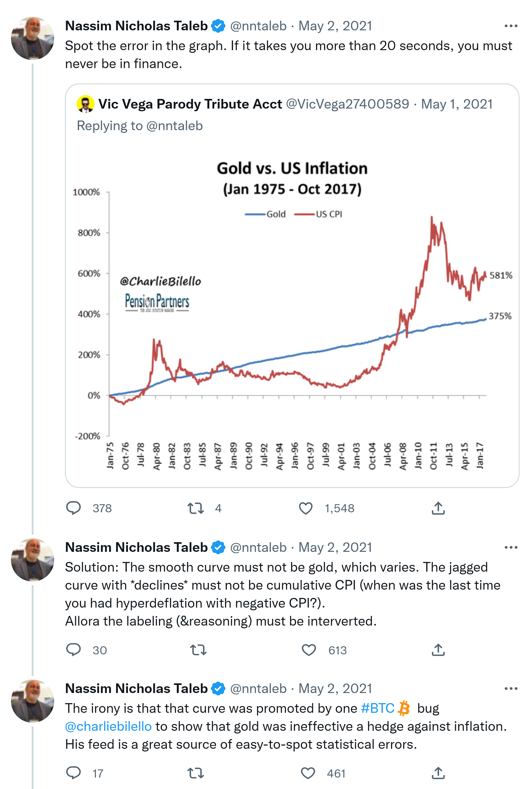Screen dimensions: 532x789
Task: Click Taleb's avatar on the first tweet
Action: click(33, 38)
